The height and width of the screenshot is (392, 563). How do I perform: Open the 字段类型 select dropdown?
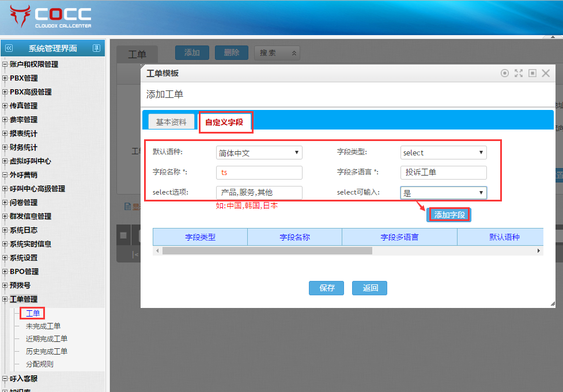click(443, 153)
